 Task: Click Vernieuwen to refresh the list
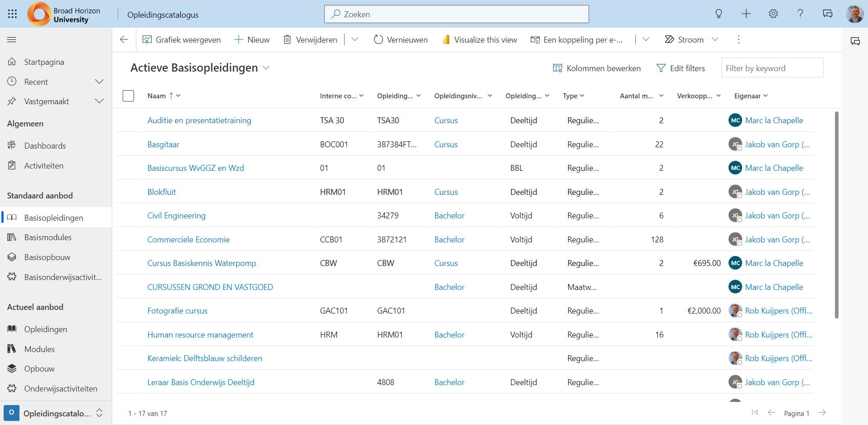coord(401,40)
